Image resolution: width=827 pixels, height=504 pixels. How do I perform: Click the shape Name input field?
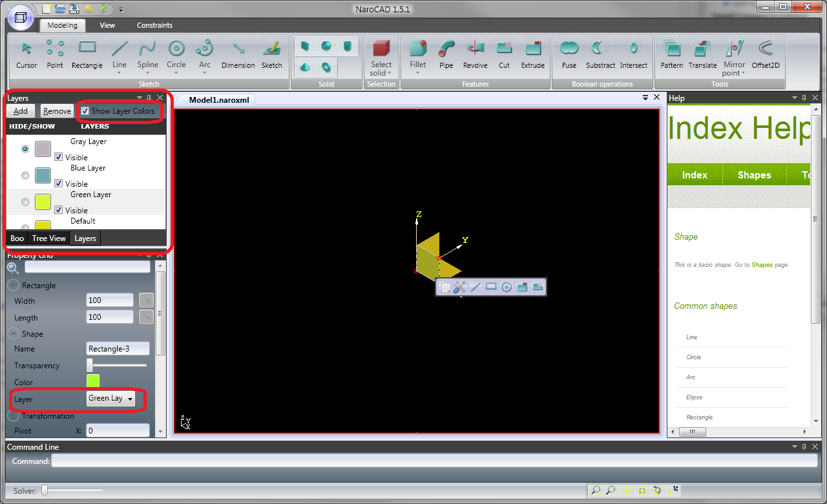tap(118, 349)
